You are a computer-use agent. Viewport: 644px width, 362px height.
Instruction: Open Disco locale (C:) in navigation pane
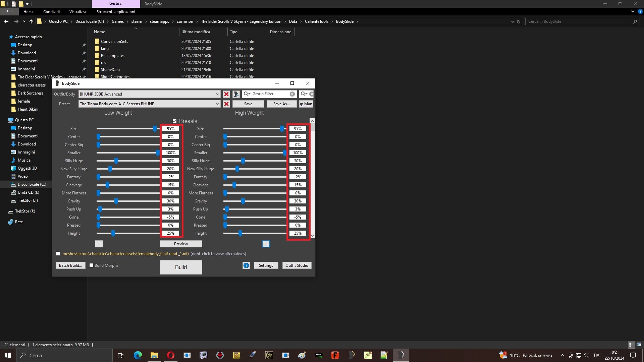click(x=32, y=184)
